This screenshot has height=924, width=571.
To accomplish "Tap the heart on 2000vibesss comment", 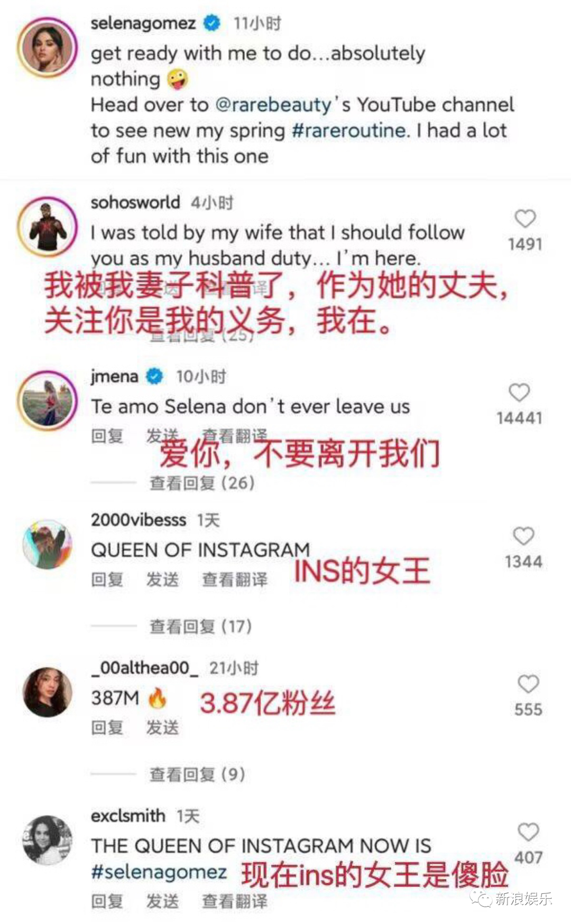I will pos(523,536).
